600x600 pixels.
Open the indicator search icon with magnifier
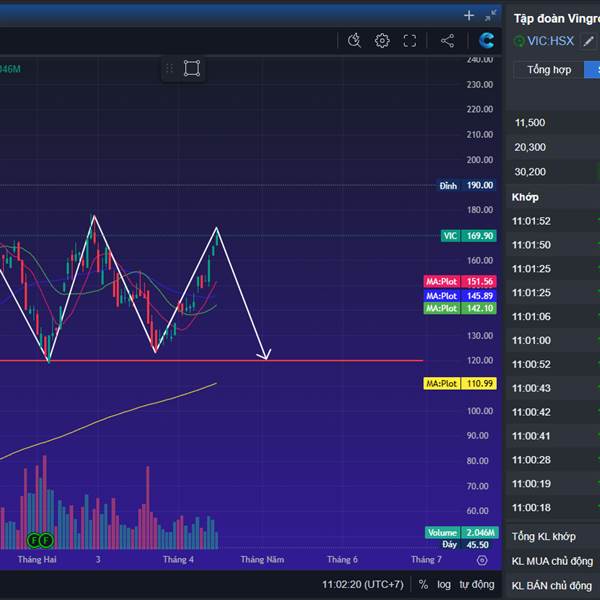click(x=354, y=41)
